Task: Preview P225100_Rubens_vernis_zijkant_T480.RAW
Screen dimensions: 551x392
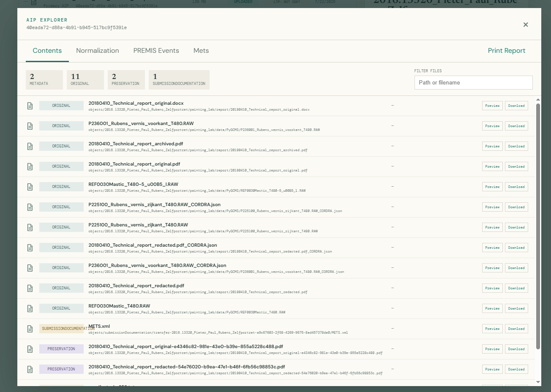Action: point(492,227)
